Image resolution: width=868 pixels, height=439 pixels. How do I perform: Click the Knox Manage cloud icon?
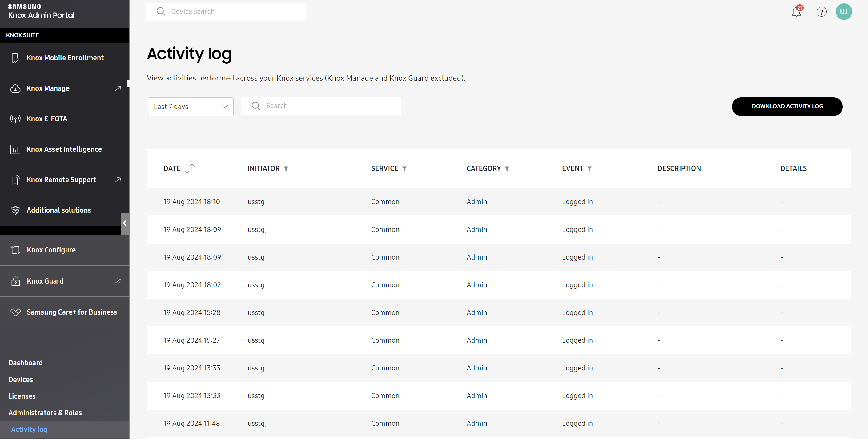point(15,88)
